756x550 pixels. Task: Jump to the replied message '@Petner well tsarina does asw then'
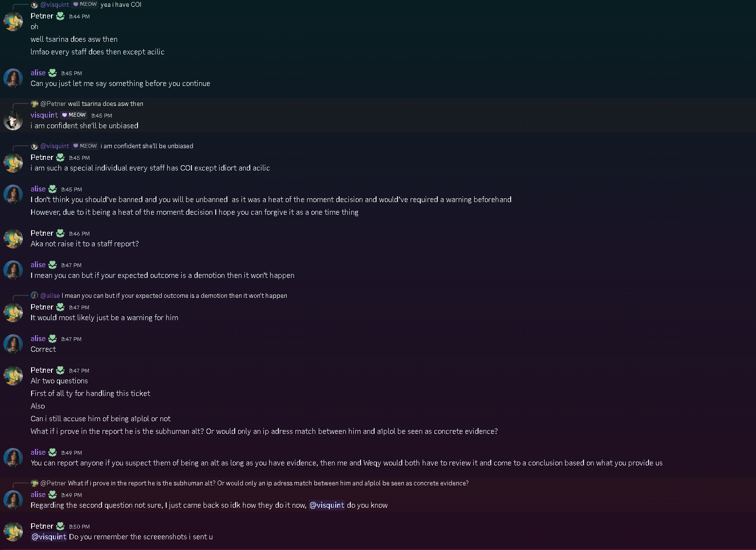coord(105,103)
